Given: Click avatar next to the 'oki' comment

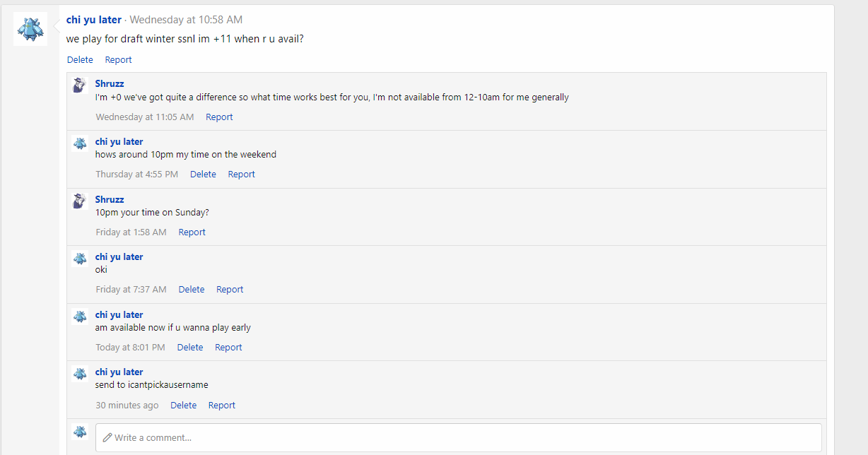Looking at the screenshot, I should click(x=80, y=259).
